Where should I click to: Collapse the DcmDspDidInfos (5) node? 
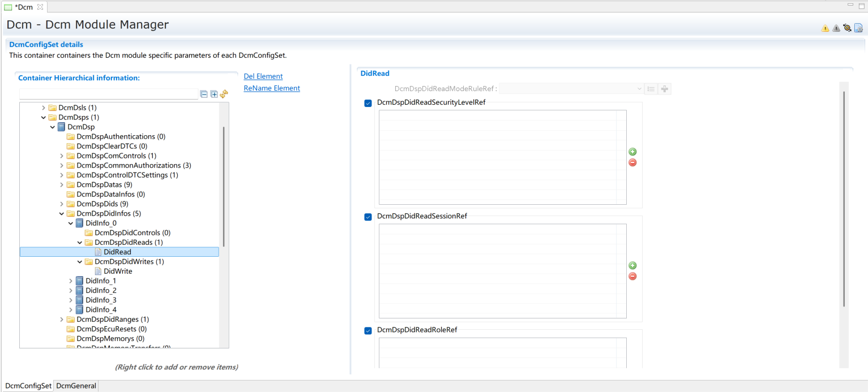(x=62, y=214)
